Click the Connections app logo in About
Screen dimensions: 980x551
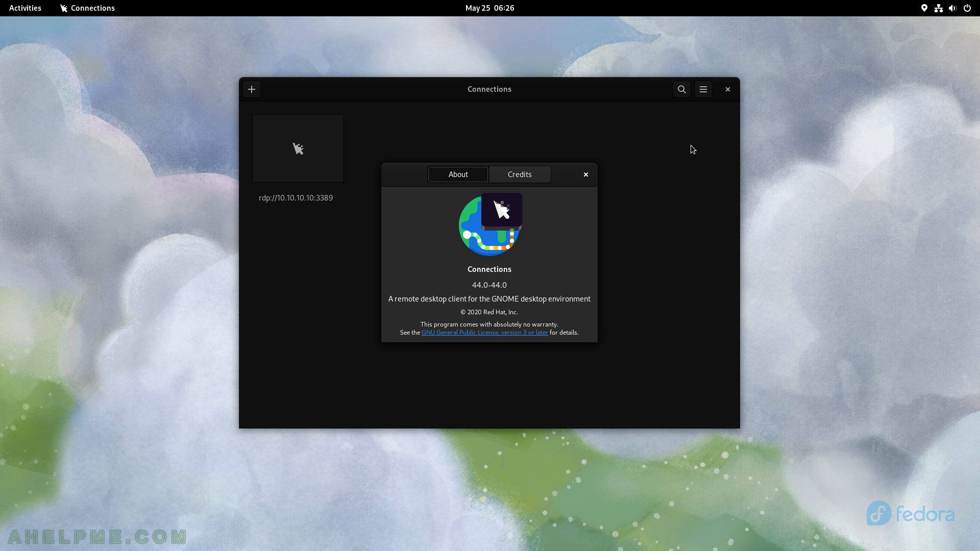click(490, 224)
